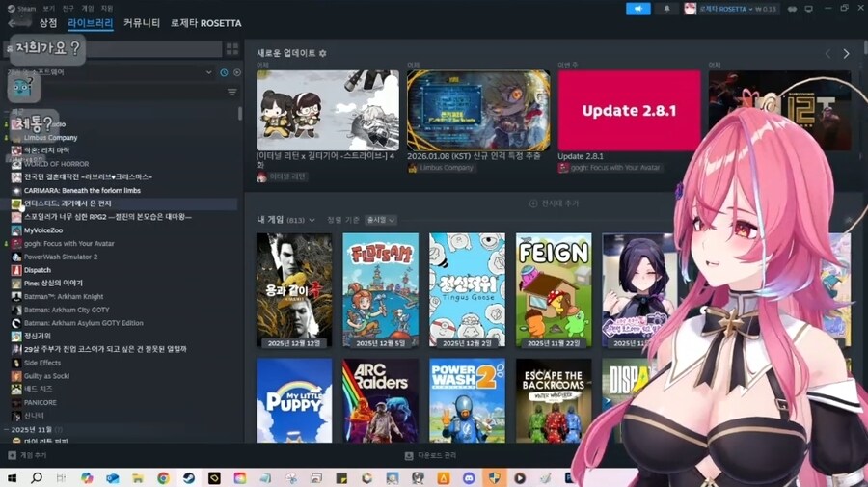The height and width of the screenshot is (487, 868).
Task: Click 게임 추가 at the bottom
Action: point(33,455)
